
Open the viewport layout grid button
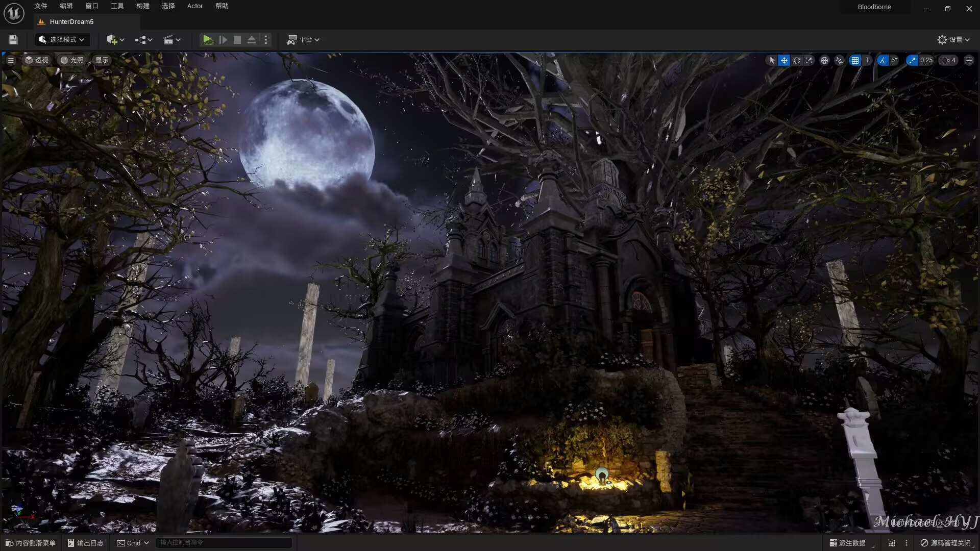969,60
